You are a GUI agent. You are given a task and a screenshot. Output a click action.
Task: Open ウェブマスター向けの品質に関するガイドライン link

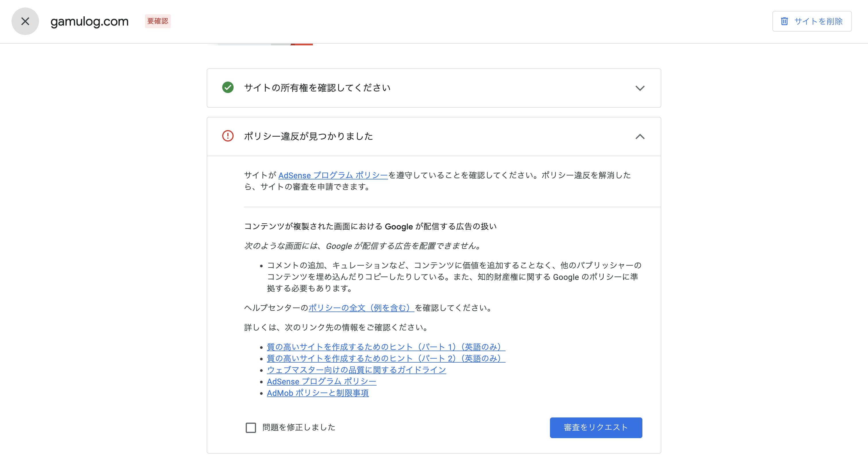point(356,370)
